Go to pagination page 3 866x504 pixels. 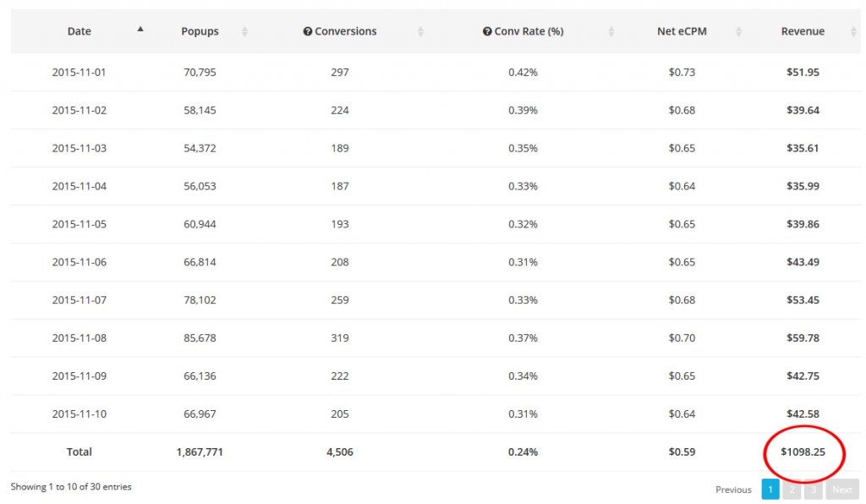tap(814, 490)
